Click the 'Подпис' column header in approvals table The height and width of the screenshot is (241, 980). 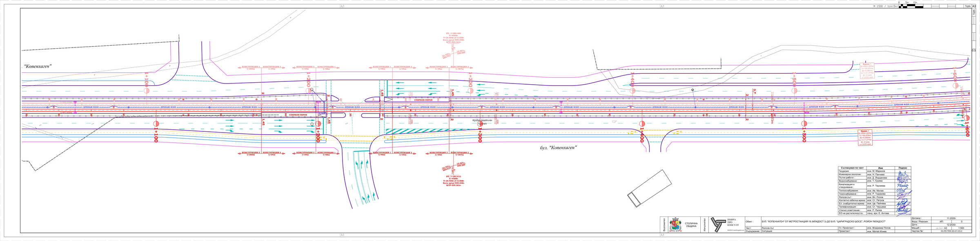tap(903, 168)
